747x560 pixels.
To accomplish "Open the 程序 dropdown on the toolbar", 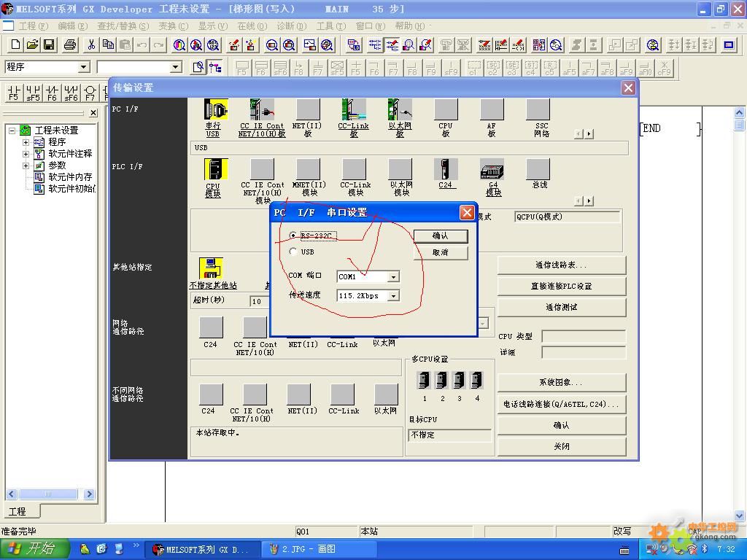I will 84,66.
